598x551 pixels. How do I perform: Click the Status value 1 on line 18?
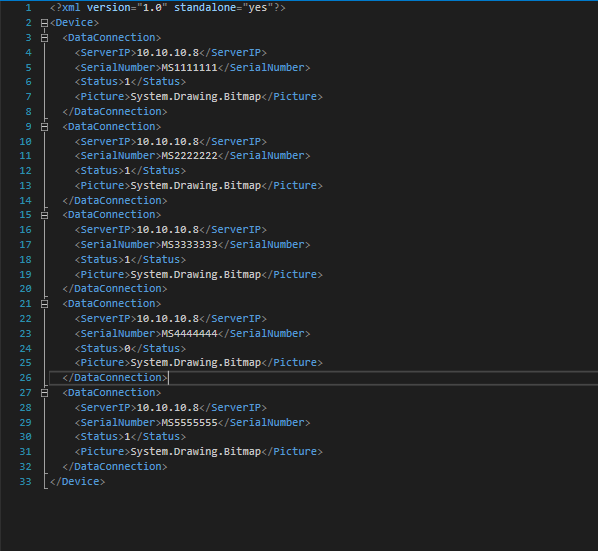pos(127,260)
